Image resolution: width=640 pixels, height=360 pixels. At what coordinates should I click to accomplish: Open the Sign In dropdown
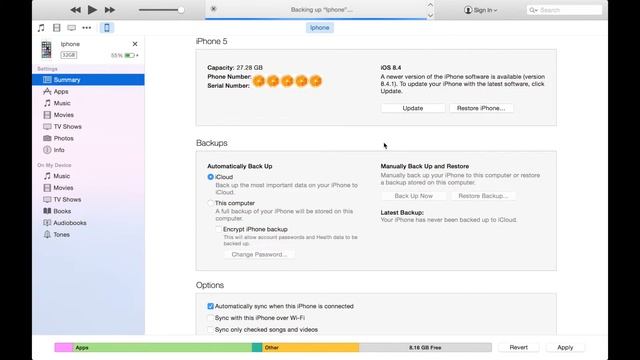[x=480, y=10]
